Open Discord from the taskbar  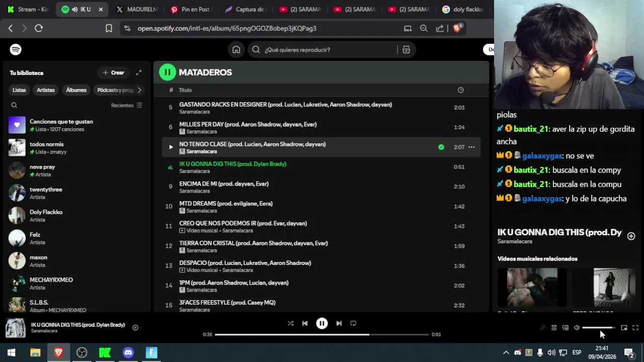click(x=128, y=352)
